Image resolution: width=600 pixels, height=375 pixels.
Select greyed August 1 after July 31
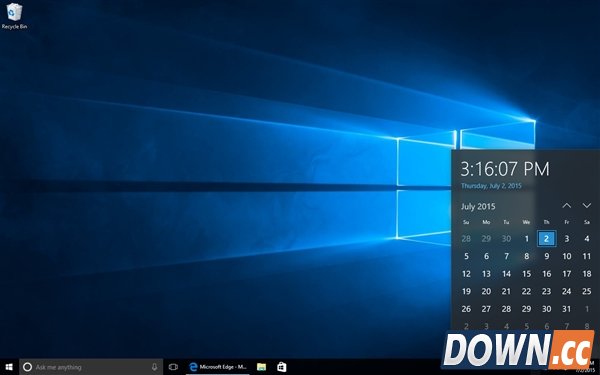(587, 309)
